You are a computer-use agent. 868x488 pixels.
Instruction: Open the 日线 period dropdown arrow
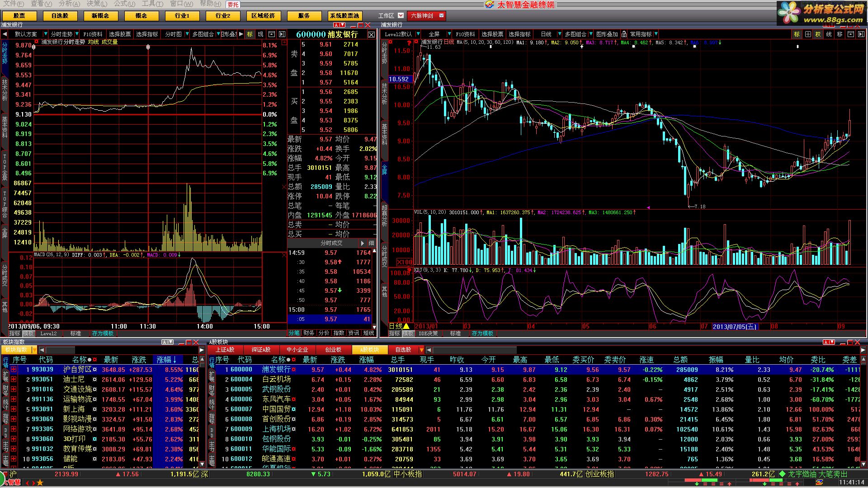(x=559, y=34)
